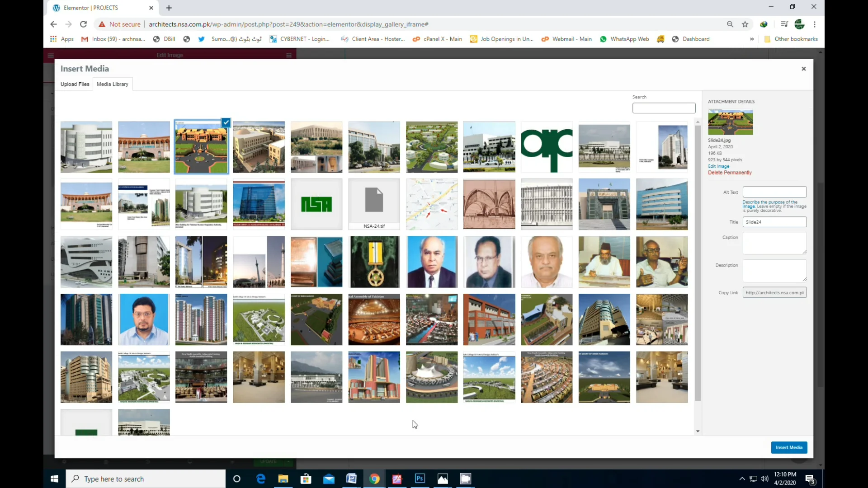The height and width of the screenshot is (488, 868).
Task: Click the volume speaker icon
Action: [x=764, y=479]
